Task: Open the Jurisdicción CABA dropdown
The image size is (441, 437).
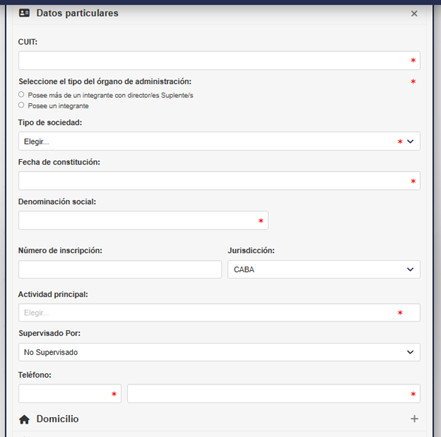Action: [324, 269]
